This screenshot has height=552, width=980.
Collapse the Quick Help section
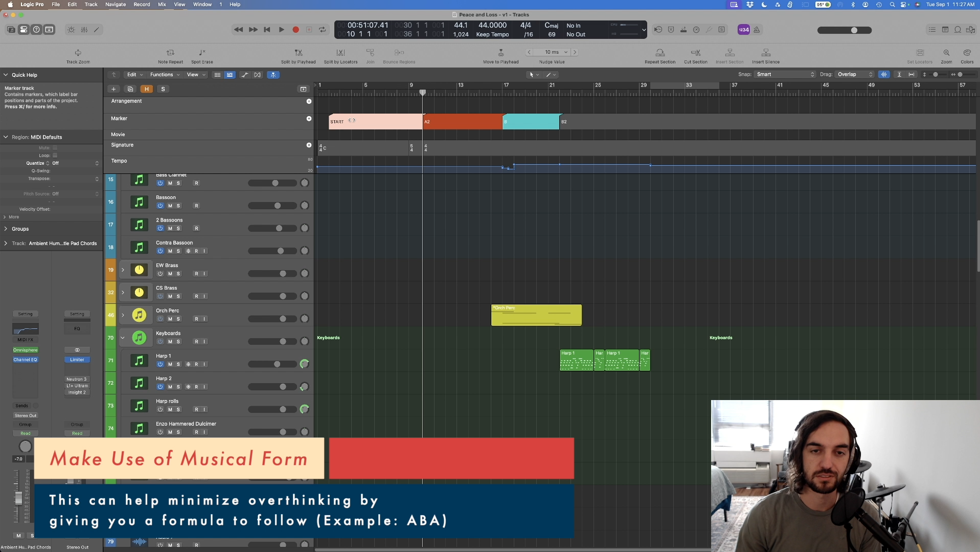[x=6, y=75]
